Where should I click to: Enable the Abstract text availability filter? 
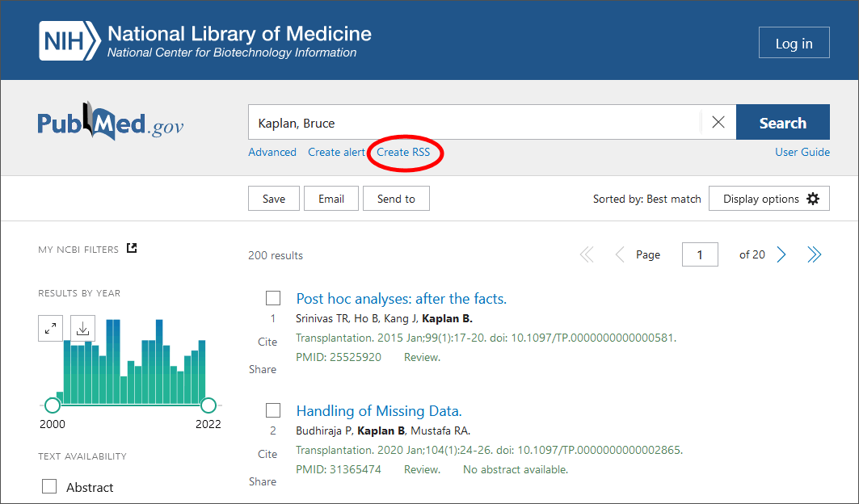coord(49,486)
